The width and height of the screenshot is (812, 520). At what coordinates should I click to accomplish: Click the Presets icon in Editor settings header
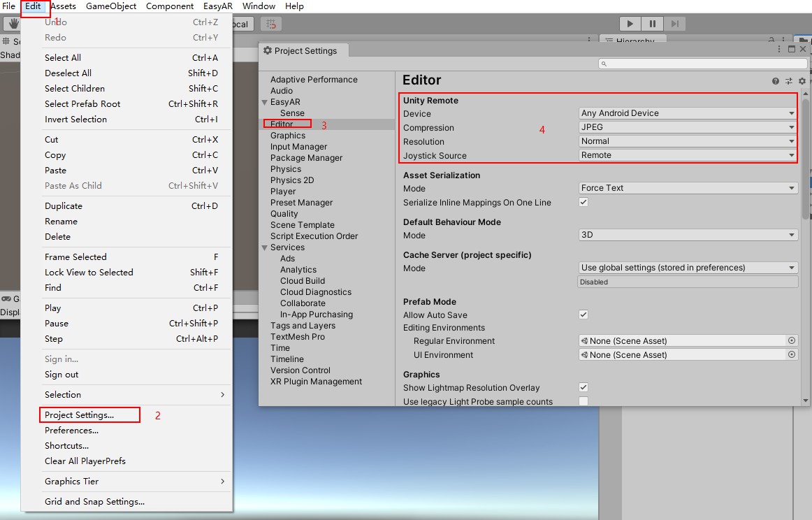click(788, 80)
